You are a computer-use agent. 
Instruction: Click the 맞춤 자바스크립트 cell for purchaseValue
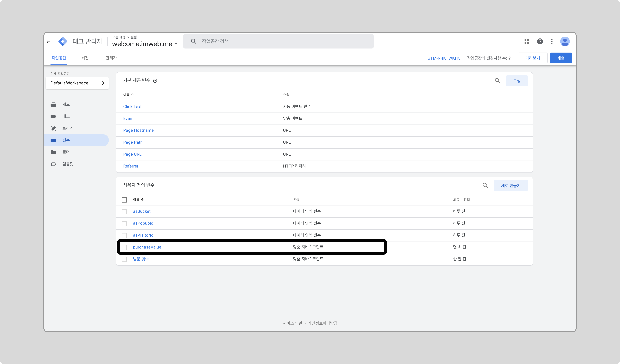(x=308, y=247)
